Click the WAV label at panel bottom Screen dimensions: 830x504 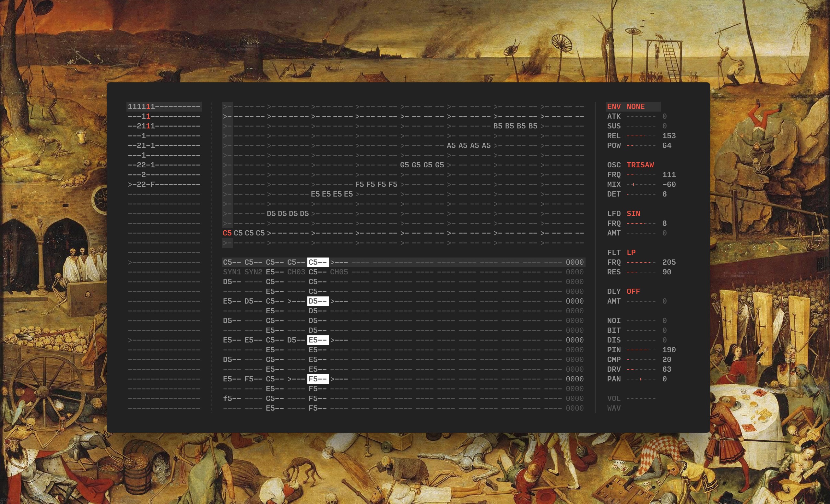614,408
